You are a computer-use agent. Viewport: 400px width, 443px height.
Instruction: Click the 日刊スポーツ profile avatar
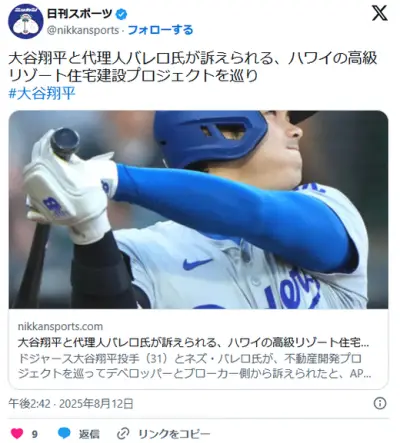tap(26, 21)
